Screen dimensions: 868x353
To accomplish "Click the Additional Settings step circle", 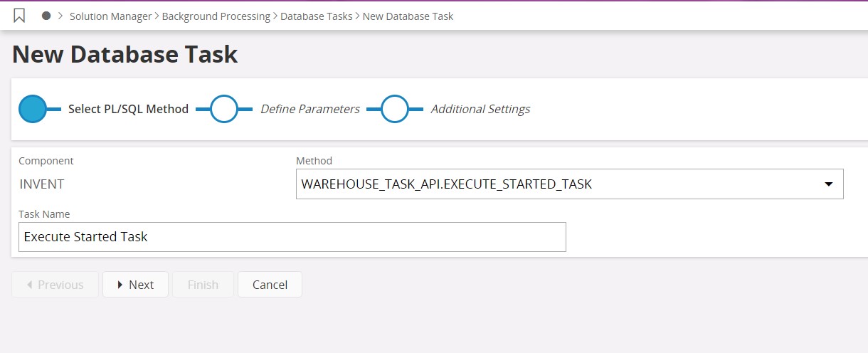I will [x=395, y=109].
